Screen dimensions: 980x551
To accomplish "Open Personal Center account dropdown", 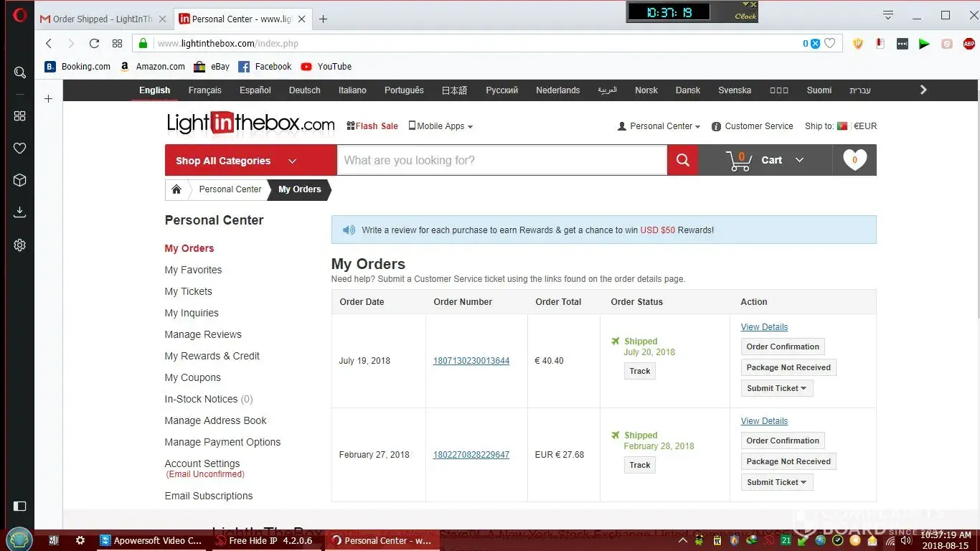I will (659, 126).
